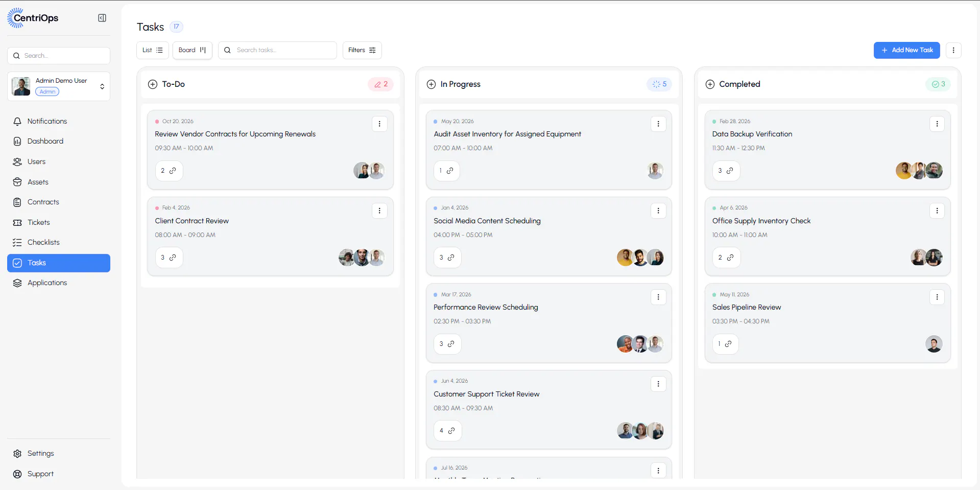Open the Support page

[x=59, y=474]
